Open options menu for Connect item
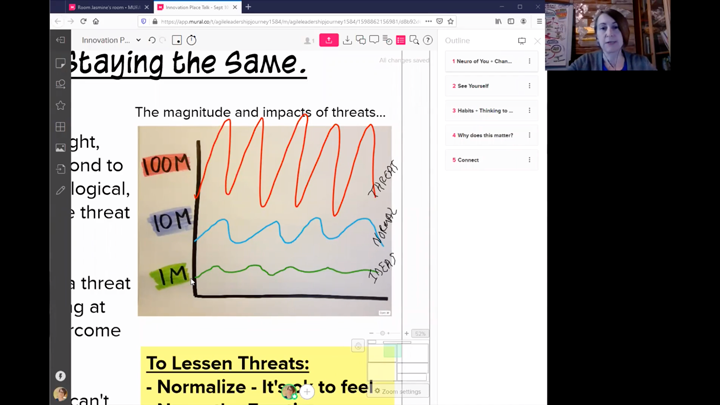720x405 pixels. [x=529, y=160]
